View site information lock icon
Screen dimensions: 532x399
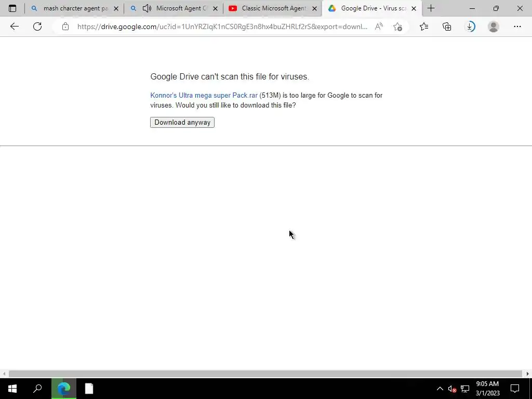(65, 26)
